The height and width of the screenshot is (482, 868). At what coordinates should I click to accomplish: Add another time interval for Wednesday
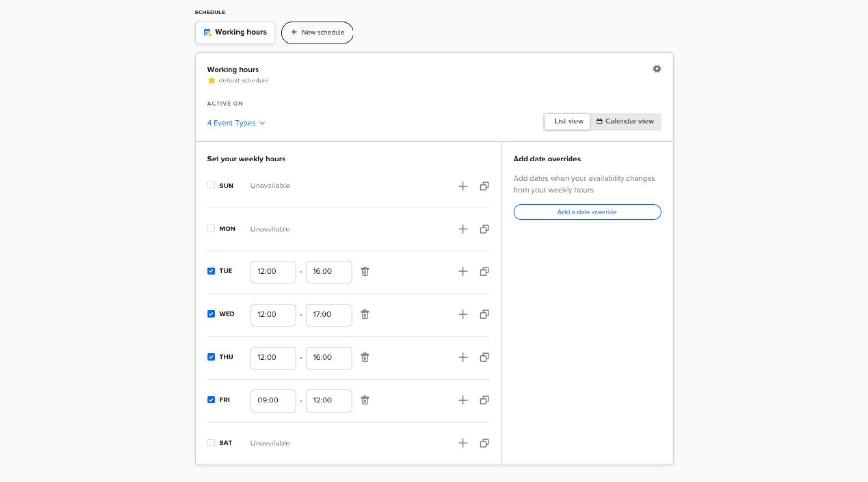(x=462, y=314)
